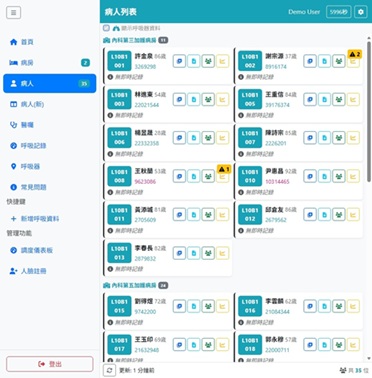372x378 pixels.
Task: Click the document icon for bed 015
Action: click(x=194, y=306)
